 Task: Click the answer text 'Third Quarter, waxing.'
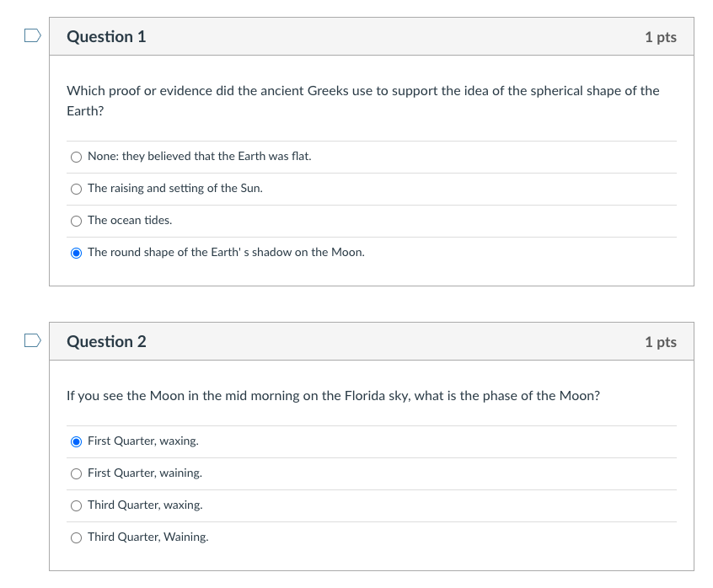click(145, 505)
